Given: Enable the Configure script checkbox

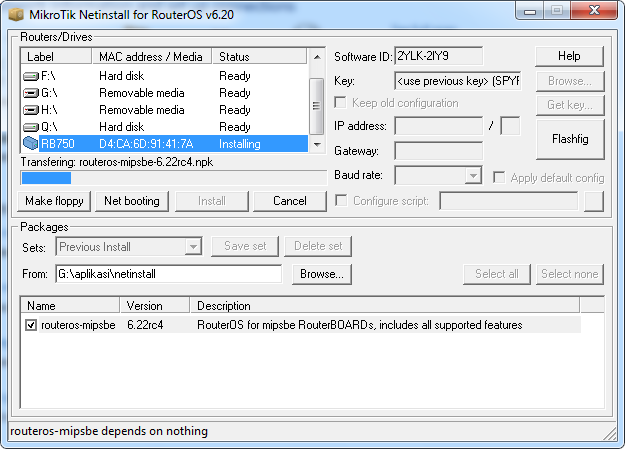Looking at the screenshot, I should click(341, 200).
